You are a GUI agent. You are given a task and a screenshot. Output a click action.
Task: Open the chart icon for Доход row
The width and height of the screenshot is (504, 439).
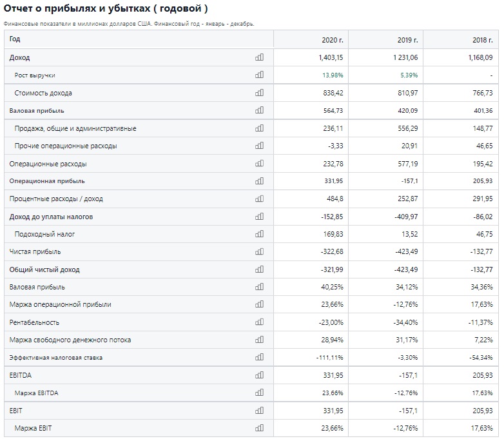(x=259, y=57)
